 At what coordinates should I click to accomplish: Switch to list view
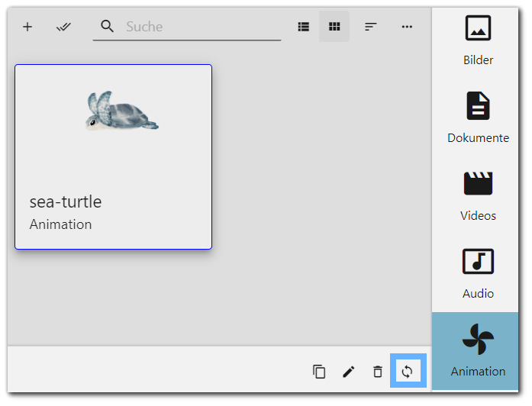point(303,27)
